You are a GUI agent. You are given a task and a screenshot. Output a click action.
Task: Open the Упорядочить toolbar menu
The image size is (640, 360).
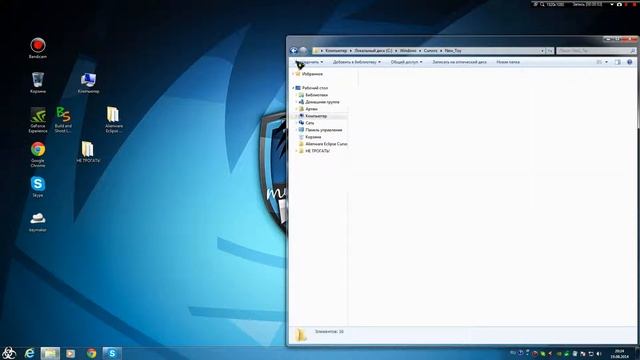tap(309, 62)
